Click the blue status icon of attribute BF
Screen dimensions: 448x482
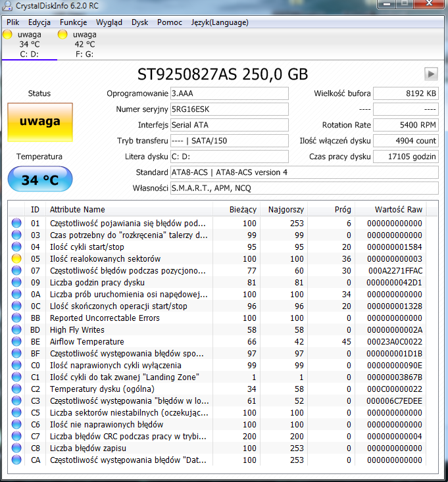pos(16,353)
